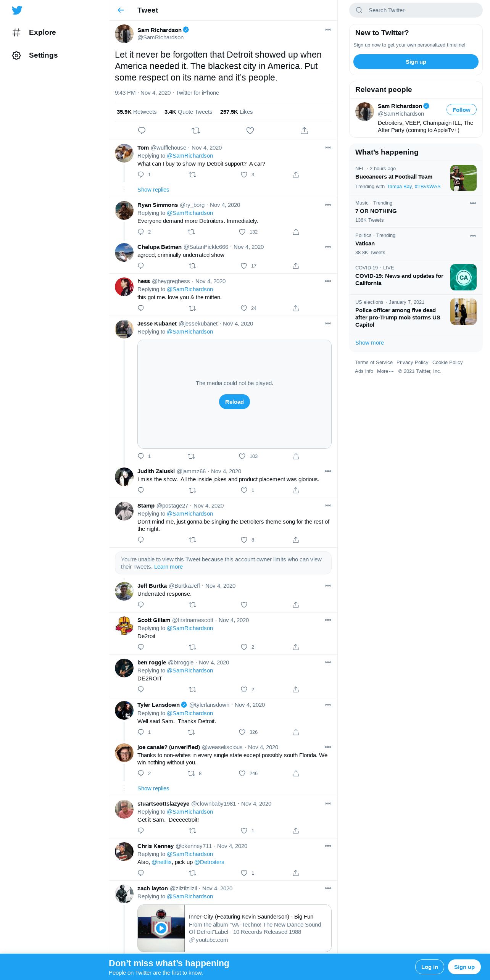Click the Twitter bird logo
This screenshot has width=490, height=980.
pos(17,10)
